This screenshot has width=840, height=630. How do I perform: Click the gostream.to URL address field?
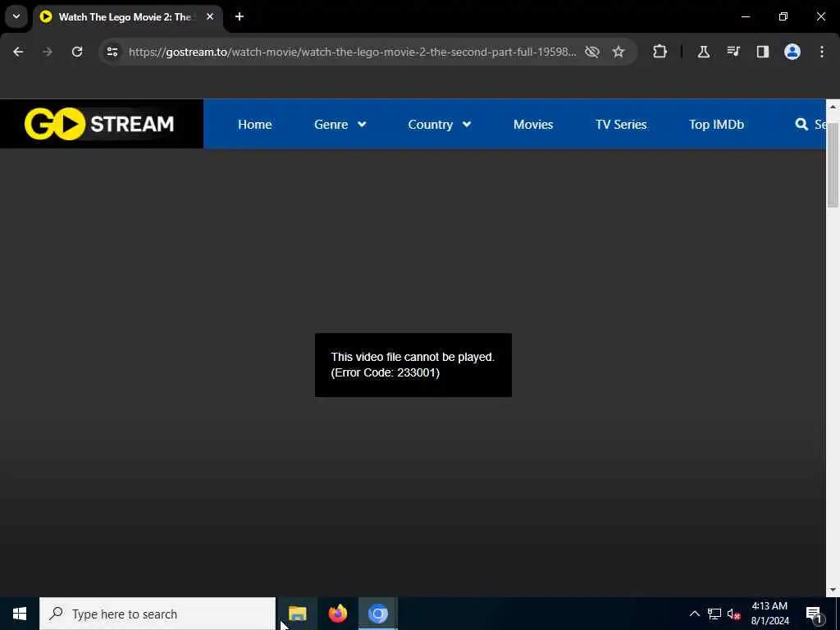[x=353, y=52]
